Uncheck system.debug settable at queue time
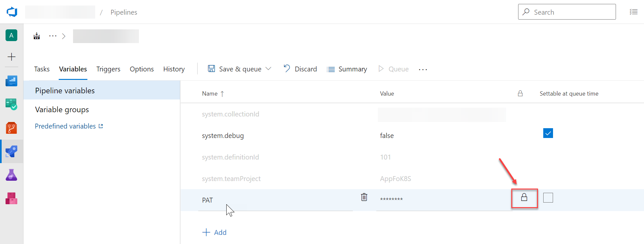 pyautogui.click(x=548, y=133)
